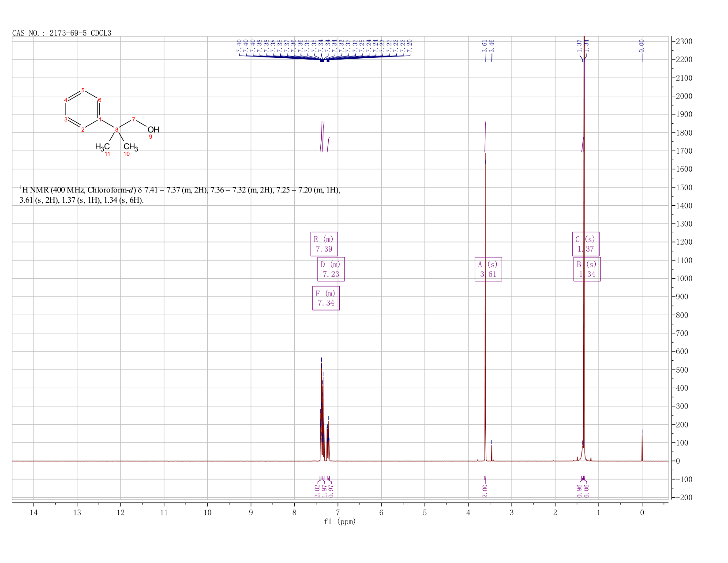Select multiplet box B (s) 1.34
Screen dimensions: 728x563
point(587,269)
